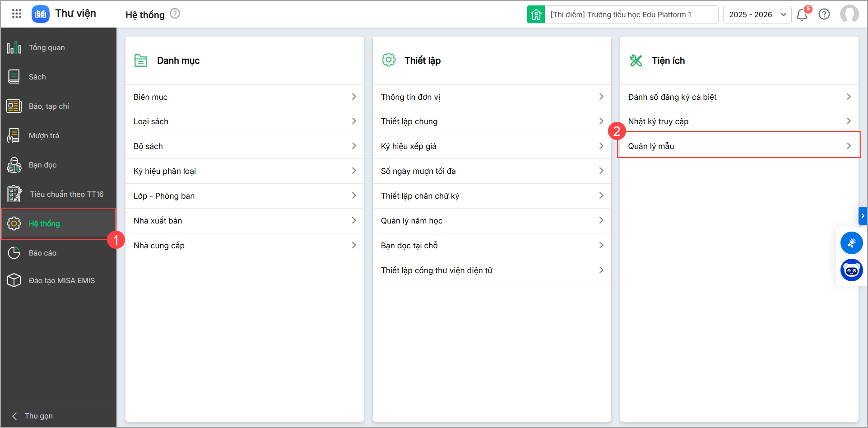Click the user avatar icon

pyautogui.click(x=849, y=14)
